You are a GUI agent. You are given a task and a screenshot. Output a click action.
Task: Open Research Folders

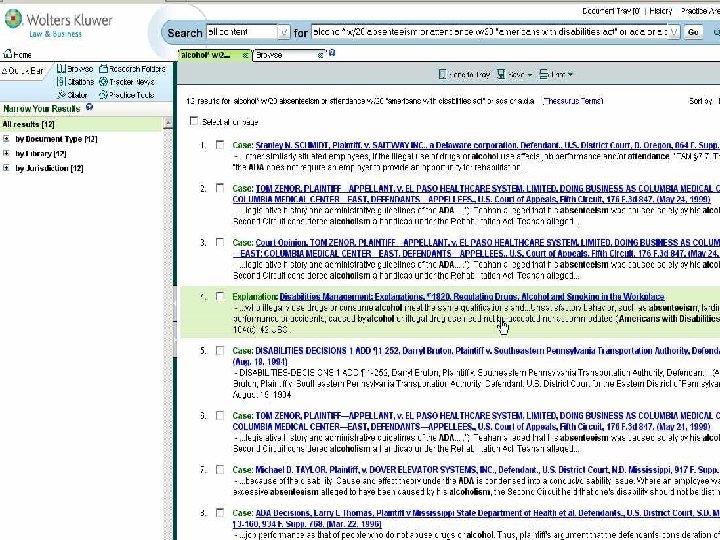click(x=132, y=69)
